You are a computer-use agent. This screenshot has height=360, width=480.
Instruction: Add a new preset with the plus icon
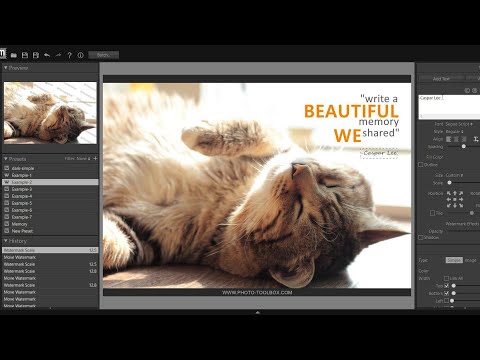(95, 158)
